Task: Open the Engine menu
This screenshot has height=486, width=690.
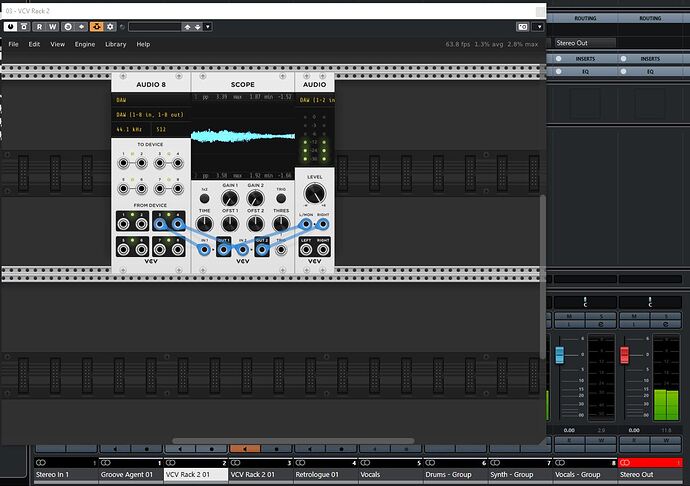Action: [85, 44]
